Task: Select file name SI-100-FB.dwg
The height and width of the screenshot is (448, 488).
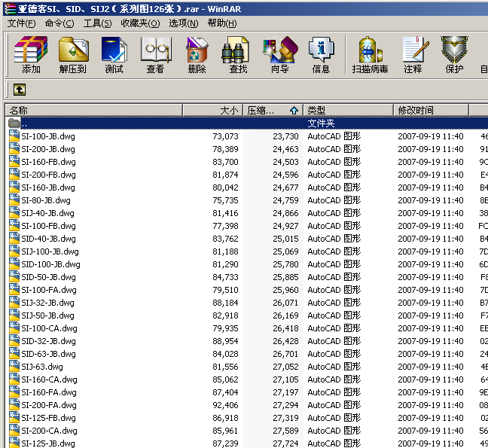Action: 48,226
